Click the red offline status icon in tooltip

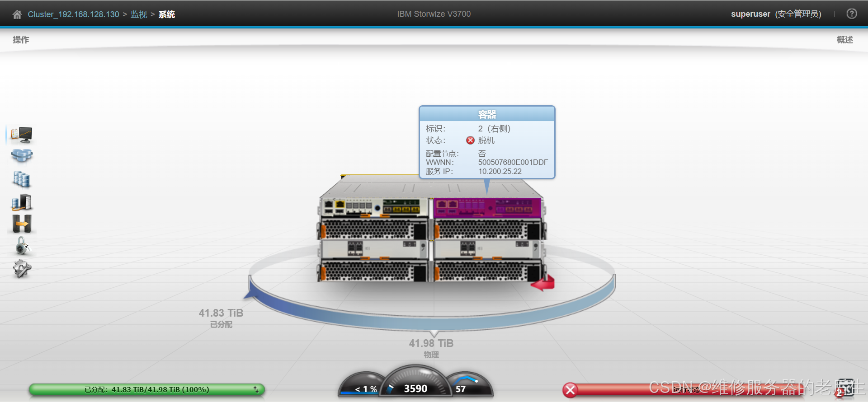coord(470,140)
